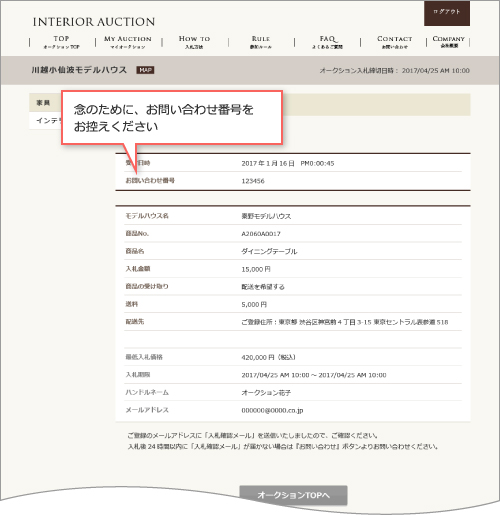Screen dimensions: 500x515
Task: Open the Contact navigation item
Action: 394,42
